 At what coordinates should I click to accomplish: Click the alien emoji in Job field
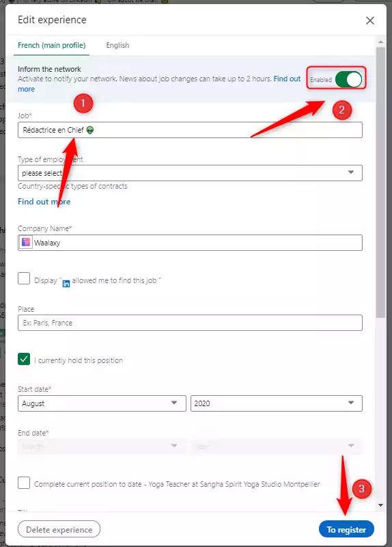tap(90, 130)
